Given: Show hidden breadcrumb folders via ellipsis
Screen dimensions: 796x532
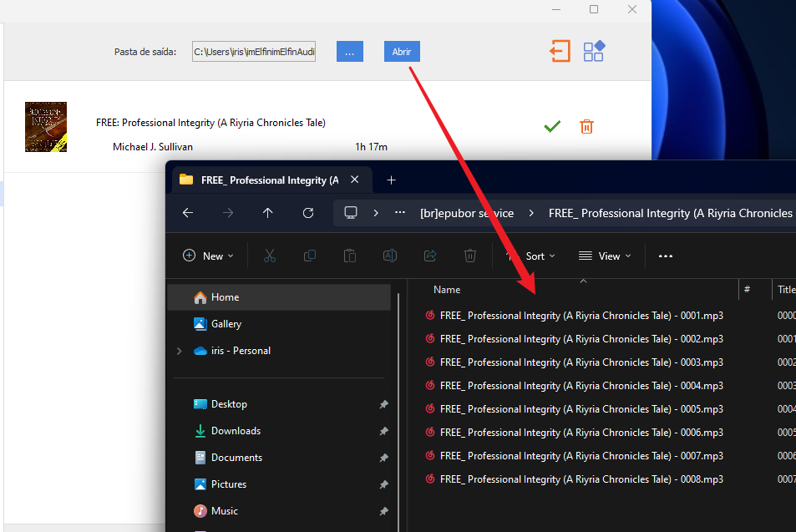Looking at the screenshot, I should click(400, 213).
